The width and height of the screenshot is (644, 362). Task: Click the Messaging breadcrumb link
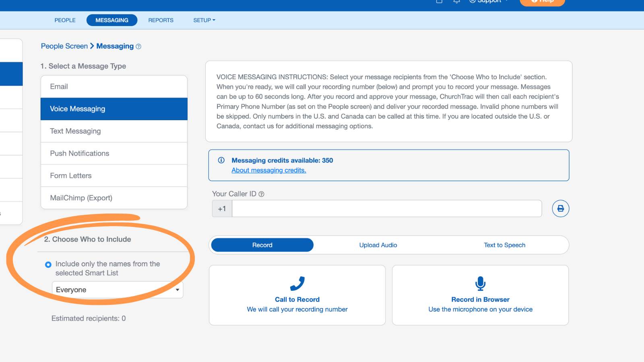click(115, 46)
